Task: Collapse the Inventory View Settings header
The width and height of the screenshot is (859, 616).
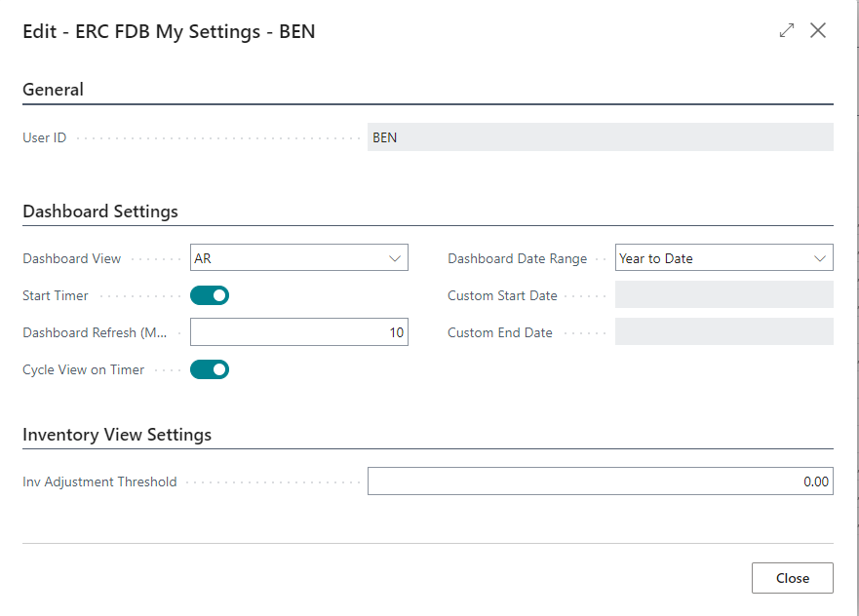Action: pyautogui.click(x=117, y=435)
